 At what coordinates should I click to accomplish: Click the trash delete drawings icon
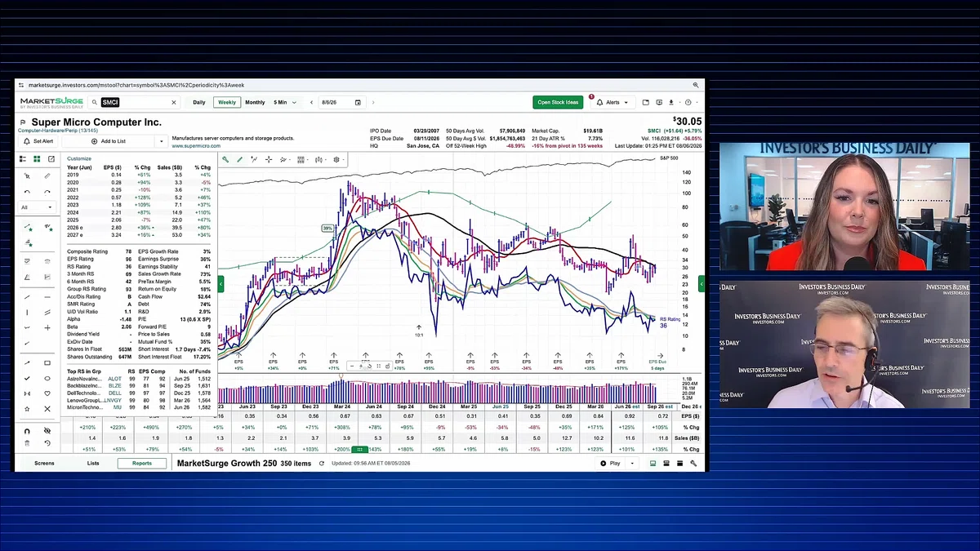[x=27, y=443]
